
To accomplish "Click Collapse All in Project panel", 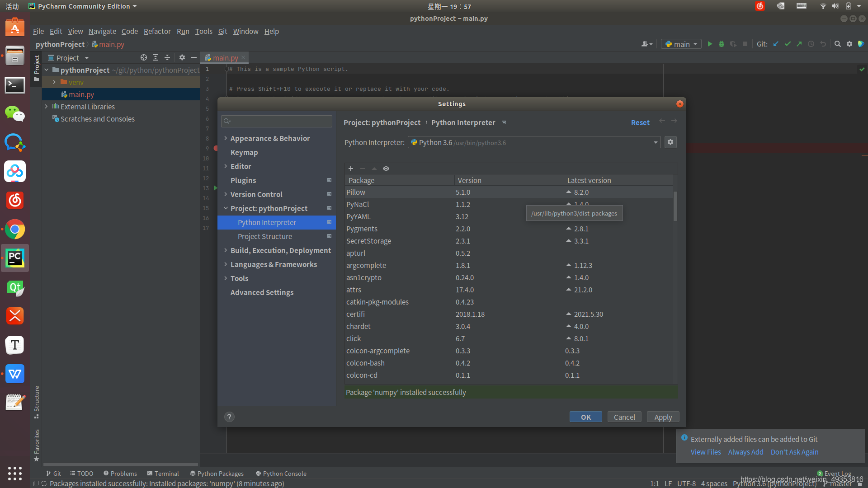I will [167, 57].
